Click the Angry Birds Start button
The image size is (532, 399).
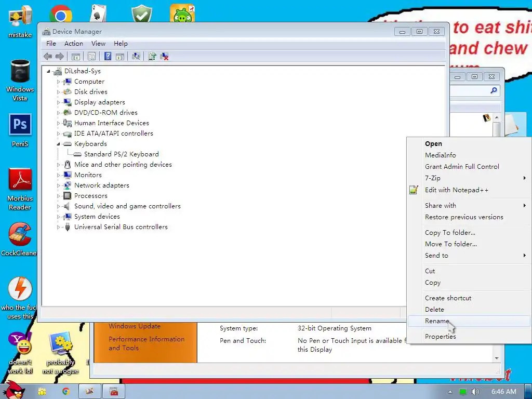(x=14, y=390)
